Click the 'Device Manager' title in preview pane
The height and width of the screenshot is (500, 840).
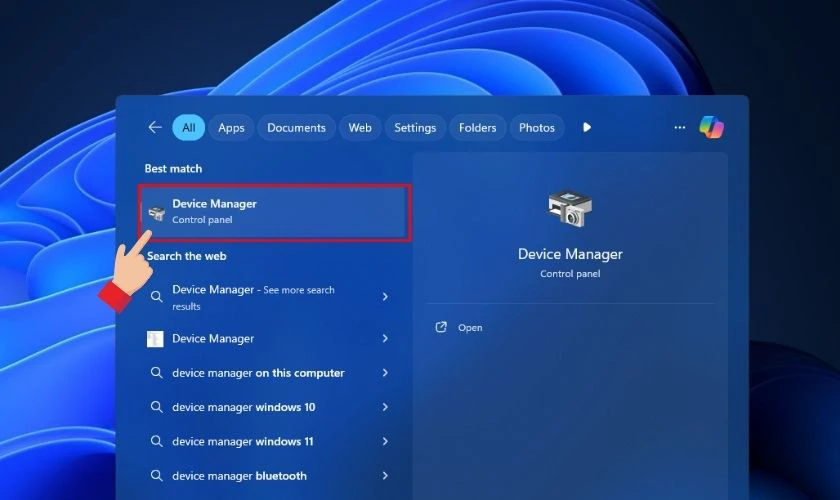tap(570, 254)
